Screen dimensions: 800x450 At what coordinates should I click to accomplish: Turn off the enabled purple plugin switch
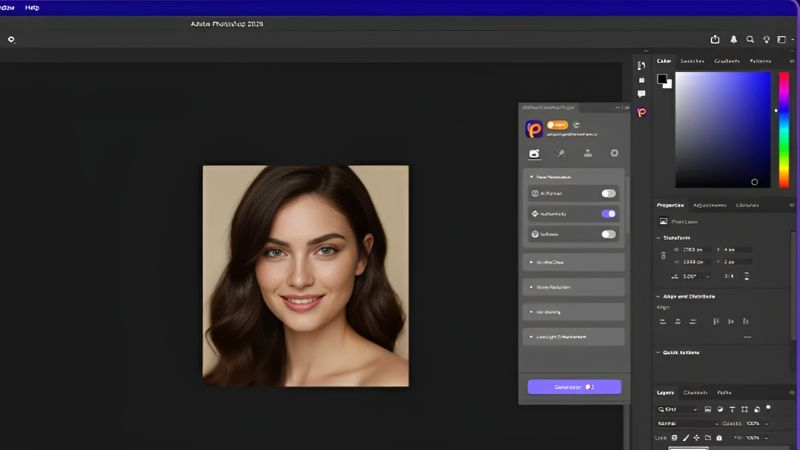click(x=608, y=214)
